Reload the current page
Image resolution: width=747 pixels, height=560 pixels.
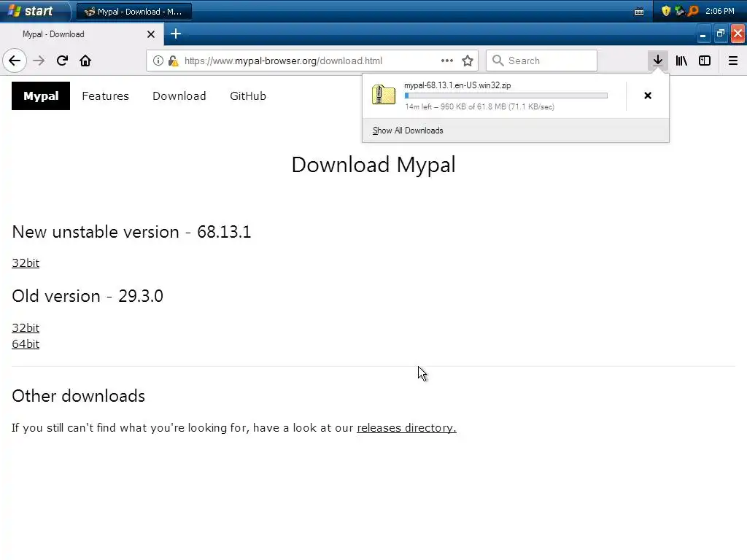62,61
